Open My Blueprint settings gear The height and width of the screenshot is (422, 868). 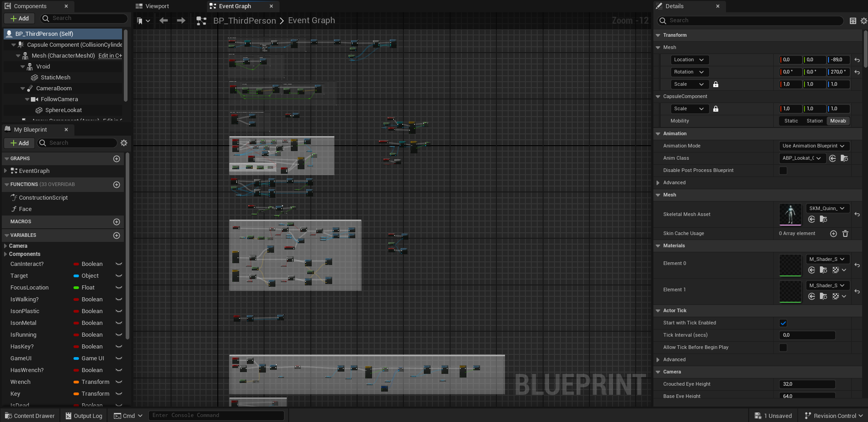coord(124,143)
